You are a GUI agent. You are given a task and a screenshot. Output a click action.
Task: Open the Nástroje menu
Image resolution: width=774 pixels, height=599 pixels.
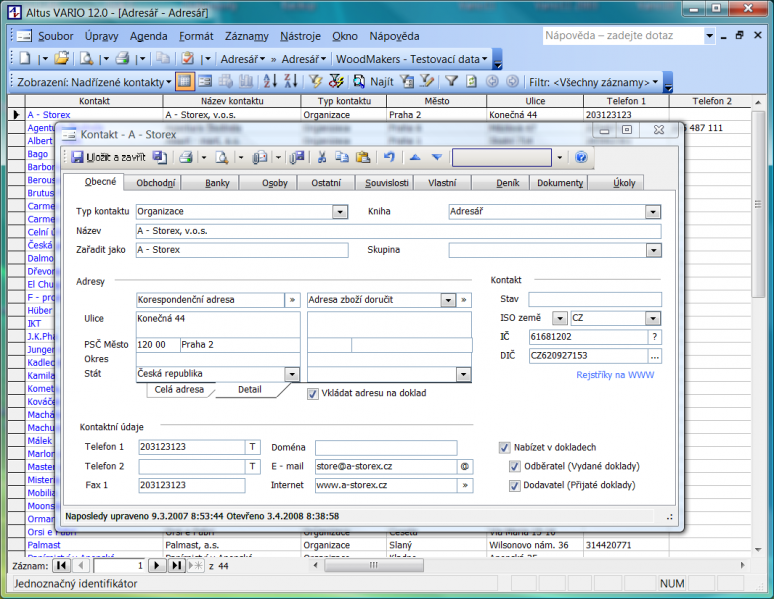pos(300,36)
